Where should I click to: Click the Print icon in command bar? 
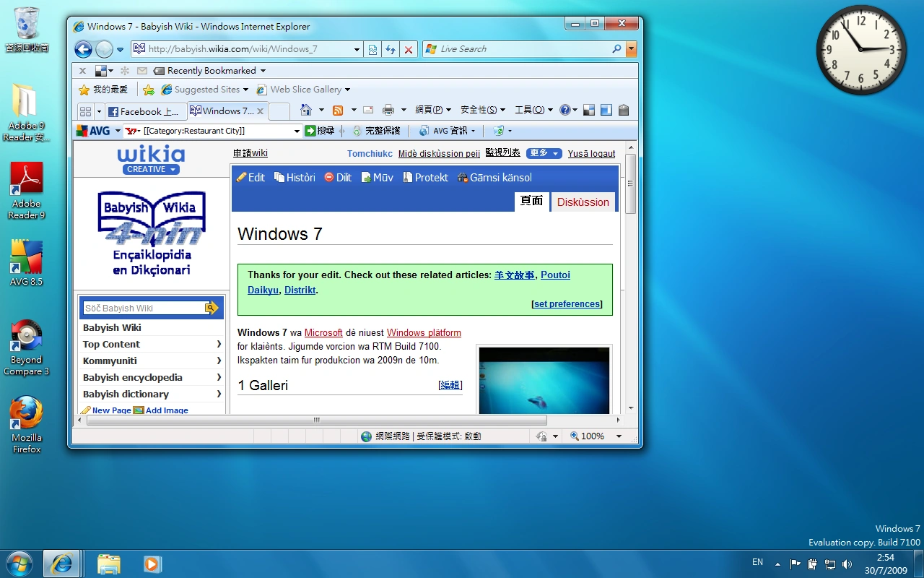click(x=388, y=110)
